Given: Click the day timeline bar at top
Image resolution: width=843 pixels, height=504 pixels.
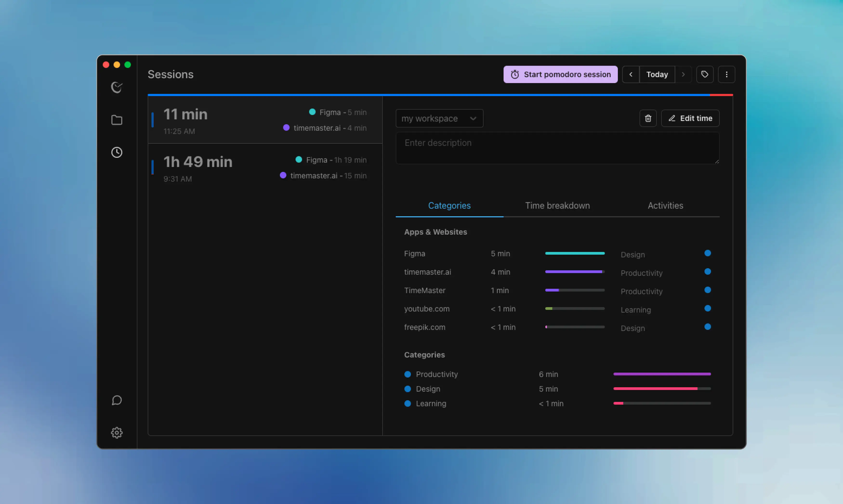Looking at the screenshot, I should coord(440,95).
